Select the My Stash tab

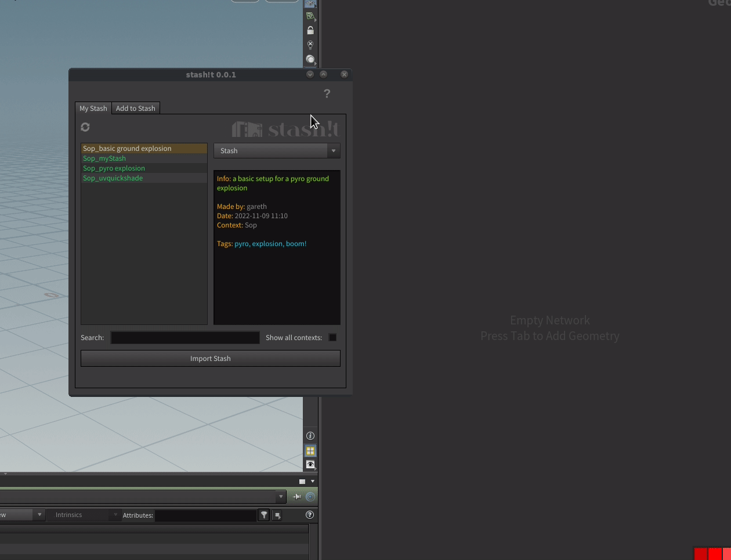pos(93,109)
